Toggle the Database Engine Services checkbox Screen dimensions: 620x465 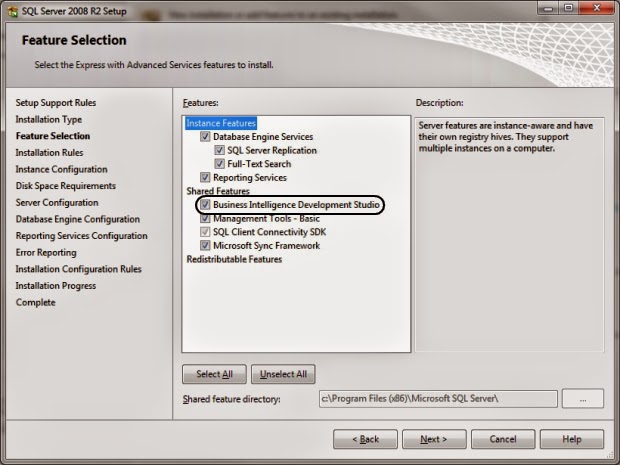pos(205,137)
